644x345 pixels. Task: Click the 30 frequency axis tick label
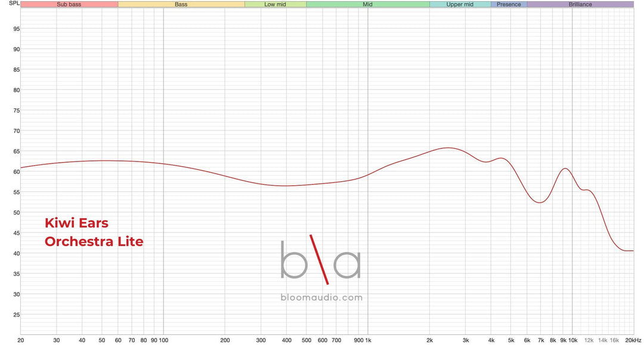(57, 340)
